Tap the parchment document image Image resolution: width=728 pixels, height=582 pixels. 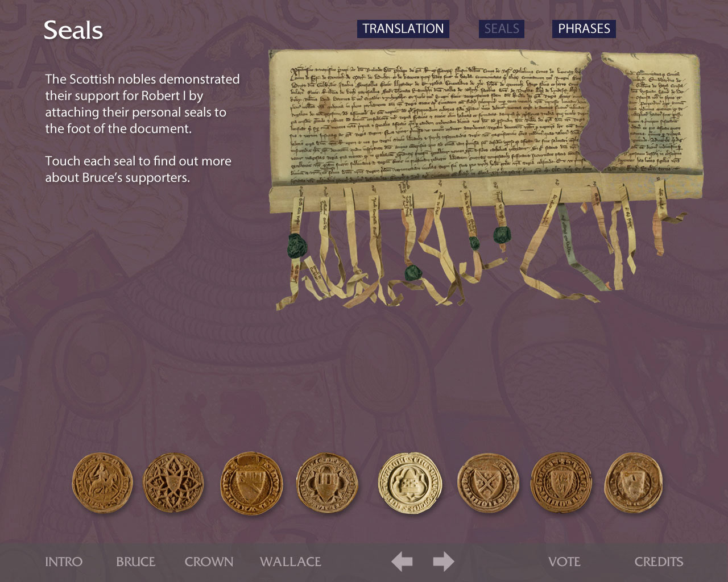point(485,179)
